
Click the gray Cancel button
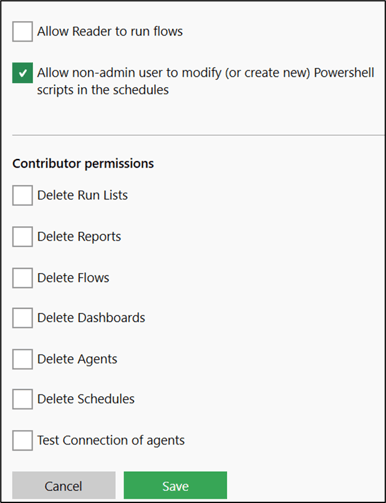(x=64, y=485)
